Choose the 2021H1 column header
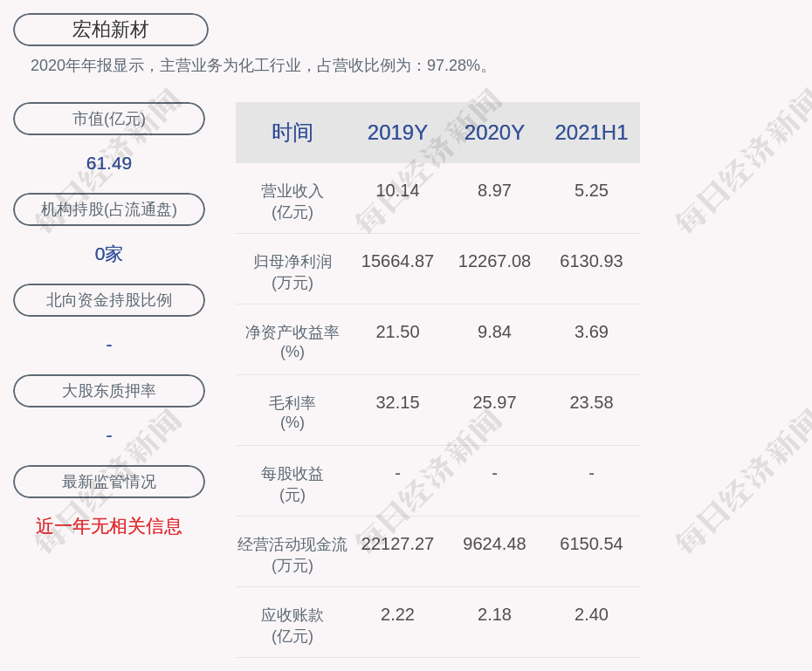The width and height of the screenshot is (812, 671). [x=591, y=133]
